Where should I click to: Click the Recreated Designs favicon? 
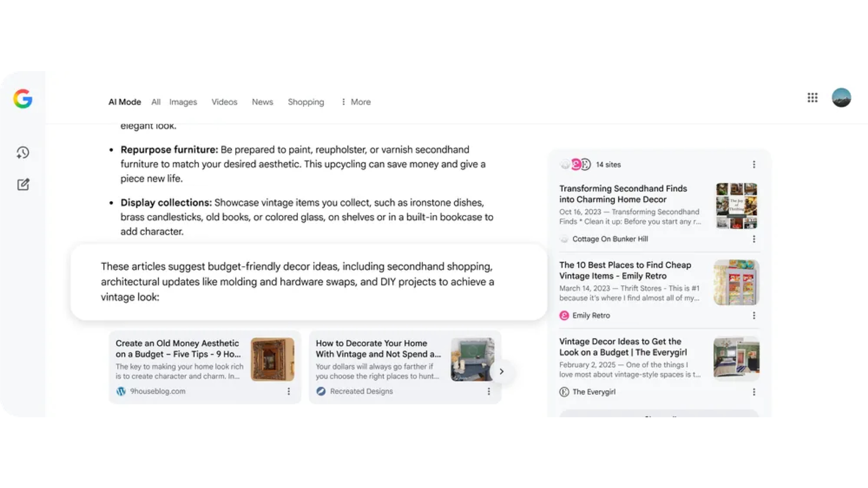click(x=321, y=391)
